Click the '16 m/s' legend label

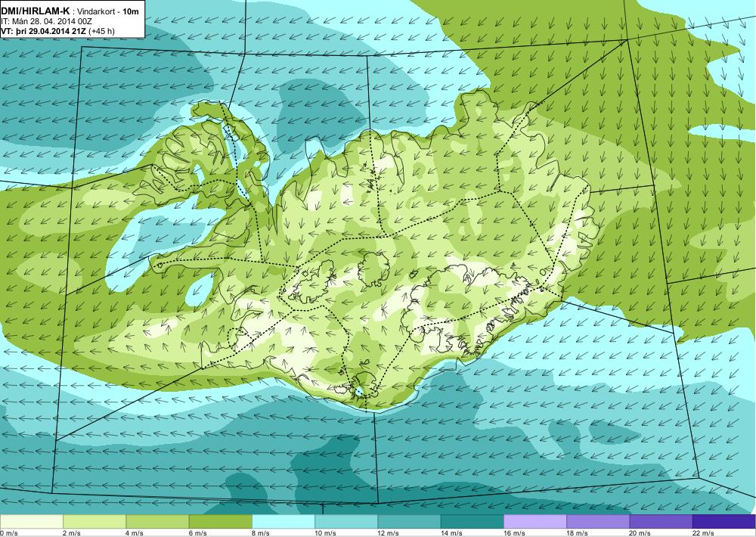click(x=514, y=533)
